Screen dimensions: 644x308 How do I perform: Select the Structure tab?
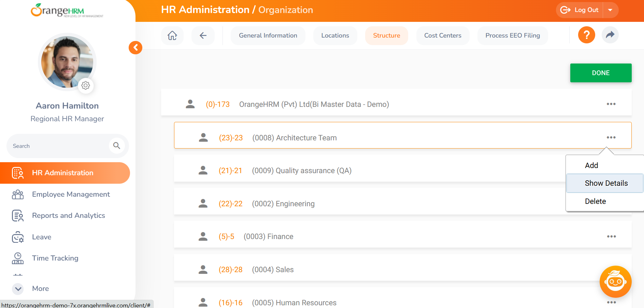click(x=386, y=36)
